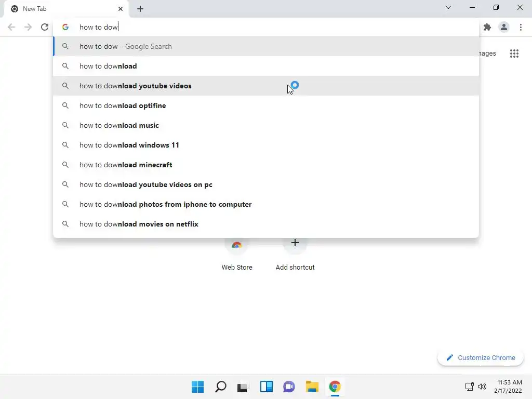Viewport: 532px width, 399px height.
Task: Open taskbar Search magnifier
Action: (x=220, y=387)
